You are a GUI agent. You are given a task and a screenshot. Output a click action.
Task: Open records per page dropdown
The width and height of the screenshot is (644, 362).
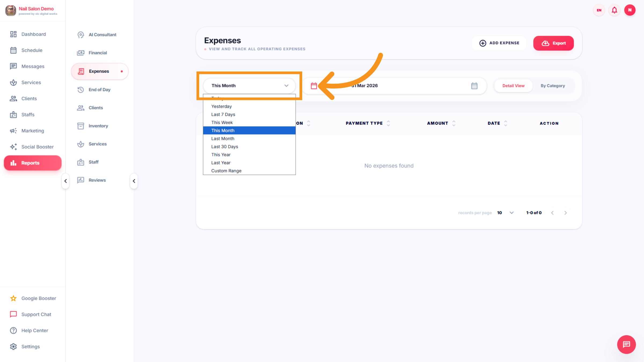click(511, 213)
